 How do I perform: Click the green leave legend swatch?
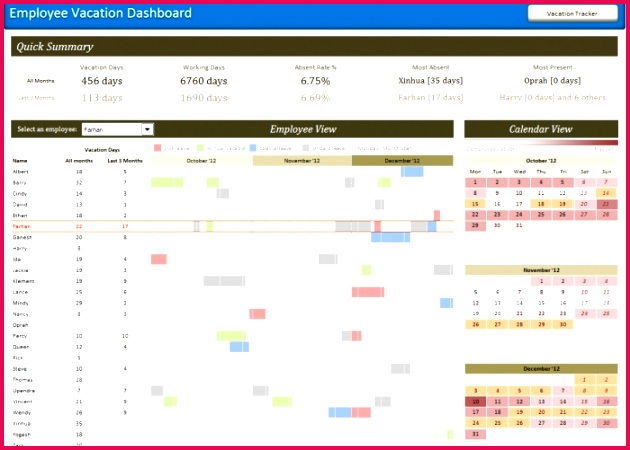(x=201, y=148)
